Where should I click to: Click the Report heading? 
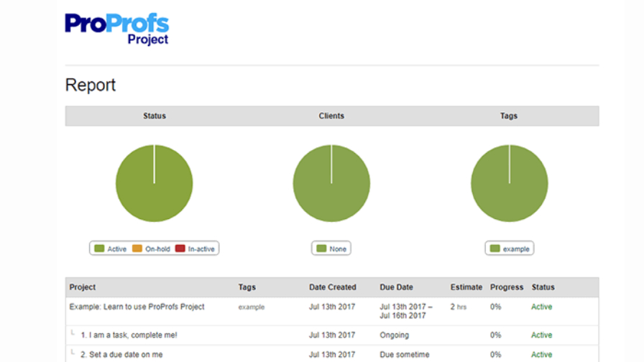(x=91, y=85)
